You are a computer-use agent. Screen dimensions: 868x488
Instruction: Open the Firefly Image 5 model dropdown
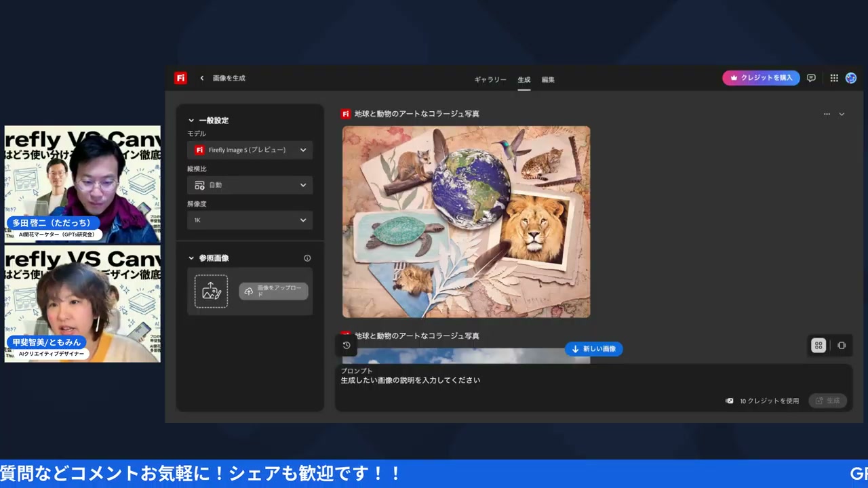[250, 150]
